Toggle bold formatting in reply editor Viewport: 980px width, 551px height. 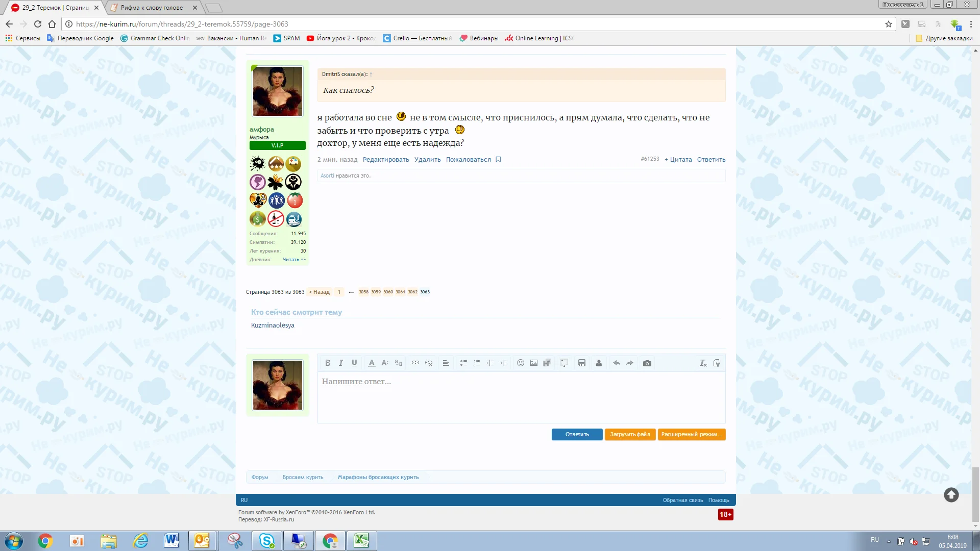328,363
